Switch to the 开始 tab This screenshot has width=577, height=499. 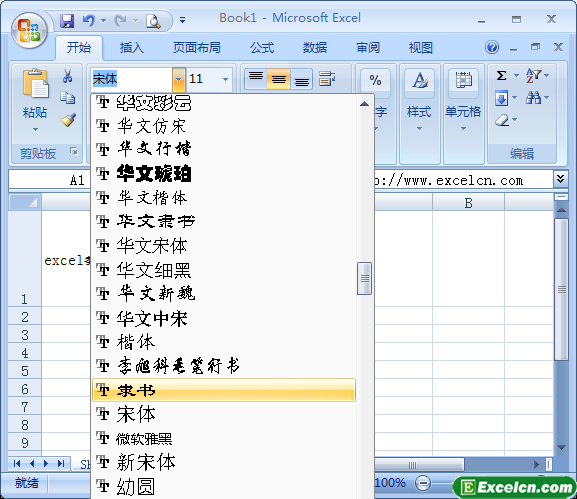(x=79, y=48)
